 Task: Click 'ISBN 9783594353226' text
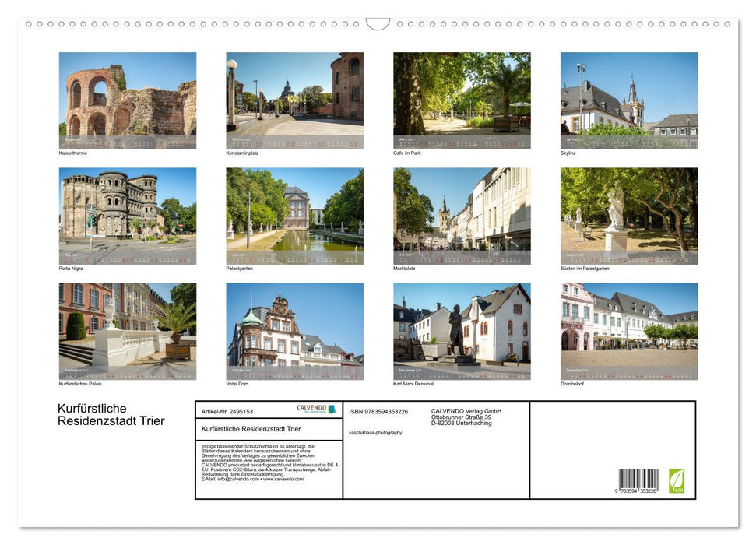[x=378, y=412]
